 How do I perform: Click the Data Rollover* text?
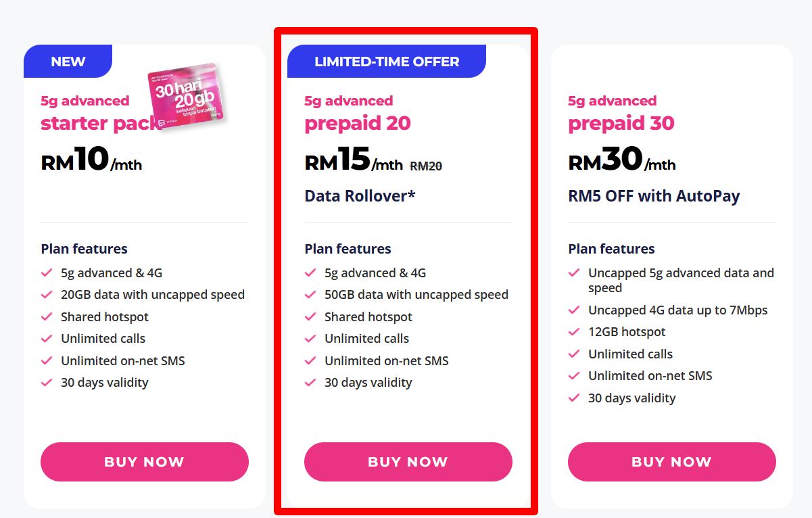[x=360, y=196]
